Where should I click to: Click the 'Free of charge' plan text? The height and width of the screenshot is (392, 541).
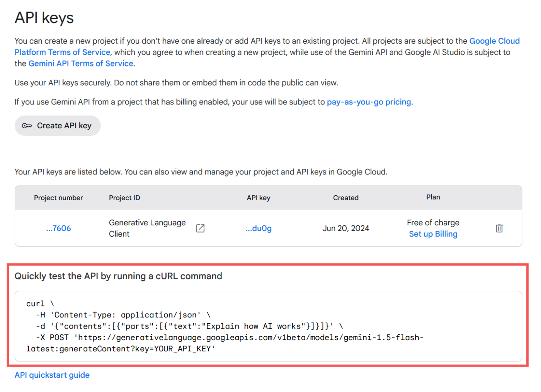tap(433, 223)
